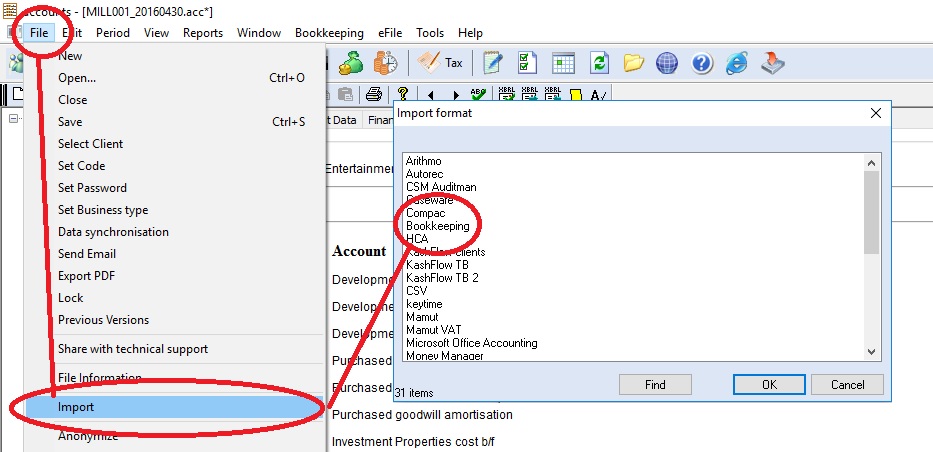Screen dimensions: 933x452
Task: Click the yellow open folder icon
Action: [634, 62]
